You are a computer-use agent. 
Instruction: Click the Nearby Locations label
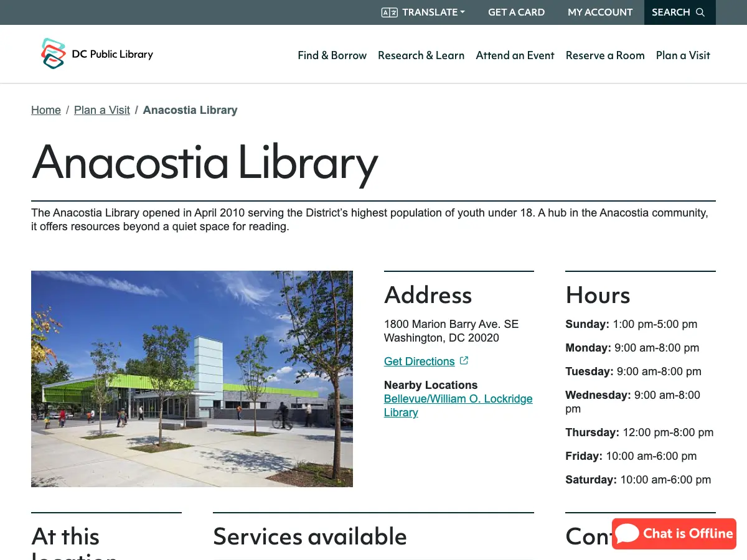pyautogui.click(x=431, y=385)
